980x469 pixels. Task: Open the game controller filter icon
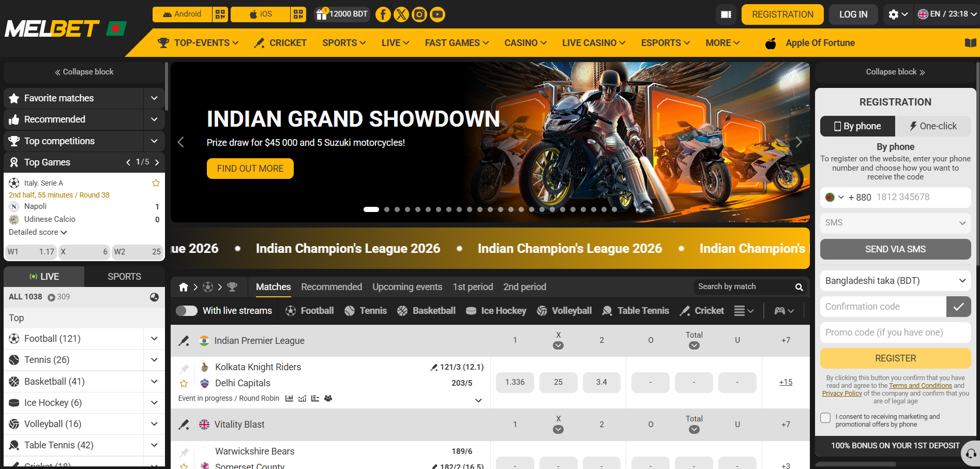pos(784,311)
